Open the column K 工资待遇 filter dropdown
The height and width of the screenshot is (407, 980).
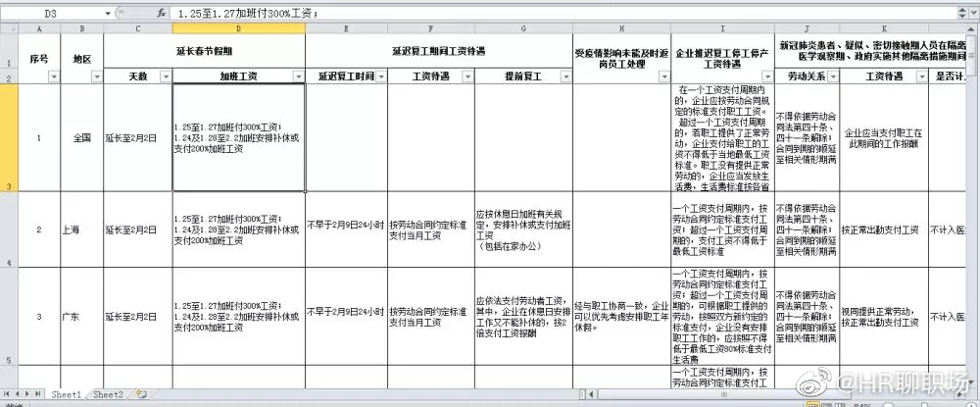(x=921, y=76)
